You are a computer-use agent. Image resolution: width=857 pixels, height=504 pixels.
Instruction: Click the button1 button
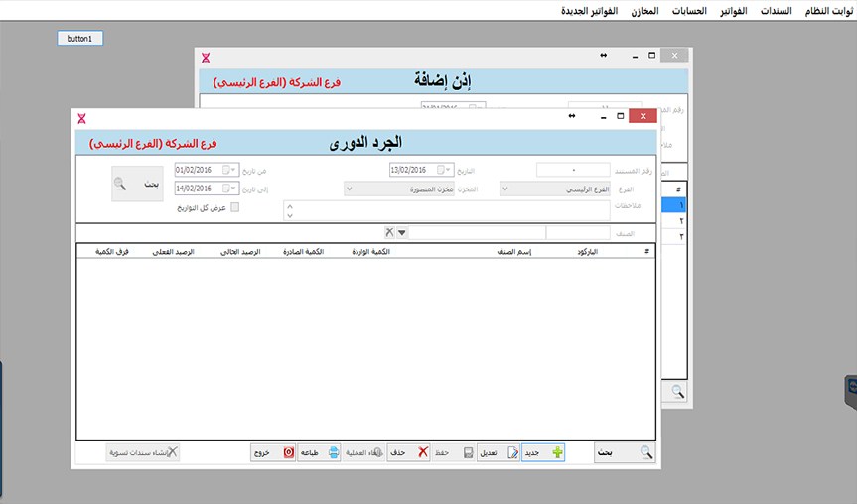79,38
